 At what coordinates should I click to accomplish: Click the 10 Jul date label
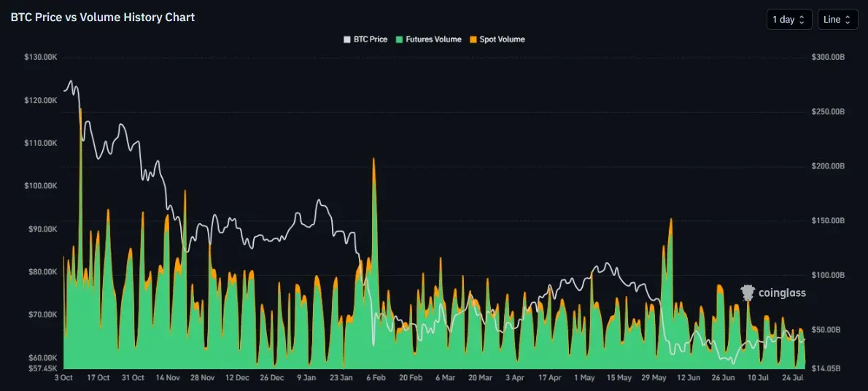point(758,378)
